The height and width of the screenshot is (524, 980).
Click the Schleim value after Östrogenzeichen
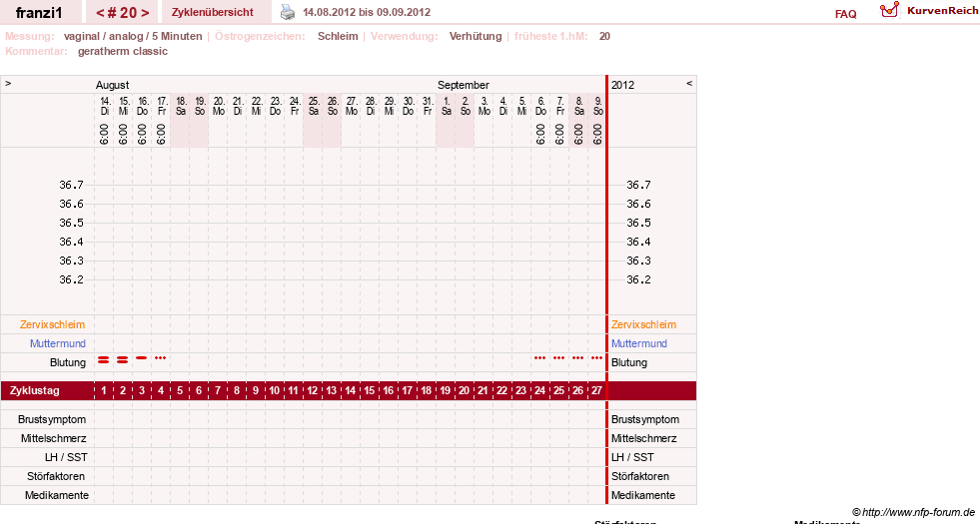[338, 36]
